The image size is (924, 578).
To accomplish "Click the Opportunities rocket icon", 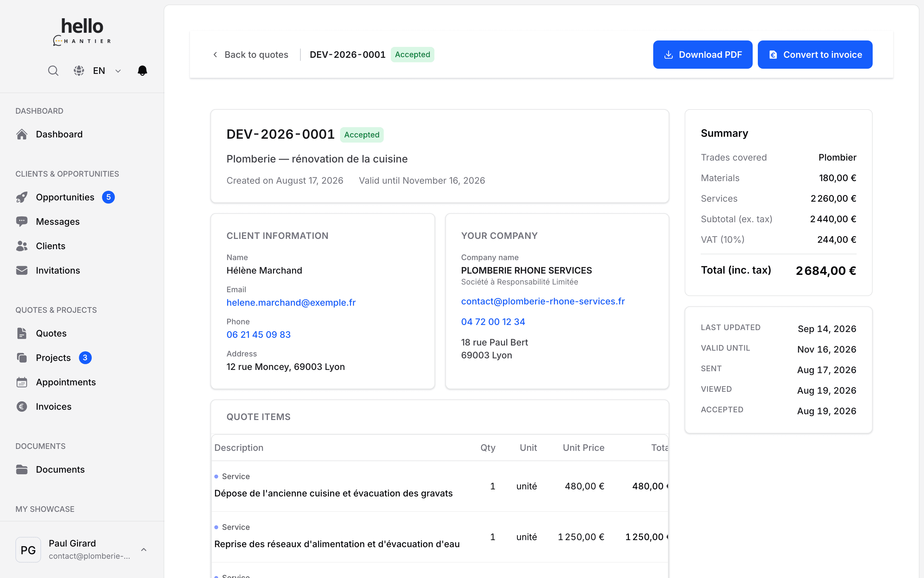I will pyautogui.click(x=22, y=197).
